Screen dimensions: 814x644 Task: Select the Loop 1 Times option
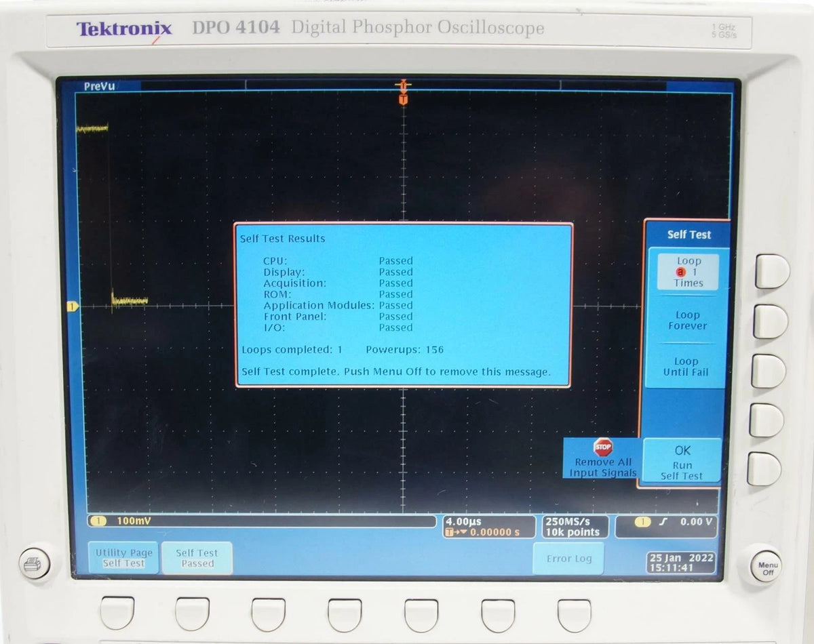point(688,271)
